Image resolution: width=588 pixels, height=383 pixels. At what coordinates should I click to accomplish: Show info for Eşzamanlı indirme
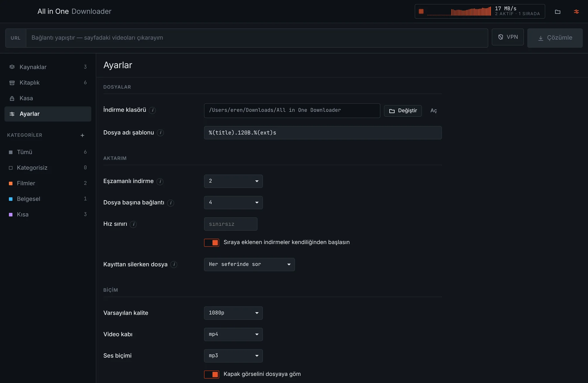click(x=160, y=181)
